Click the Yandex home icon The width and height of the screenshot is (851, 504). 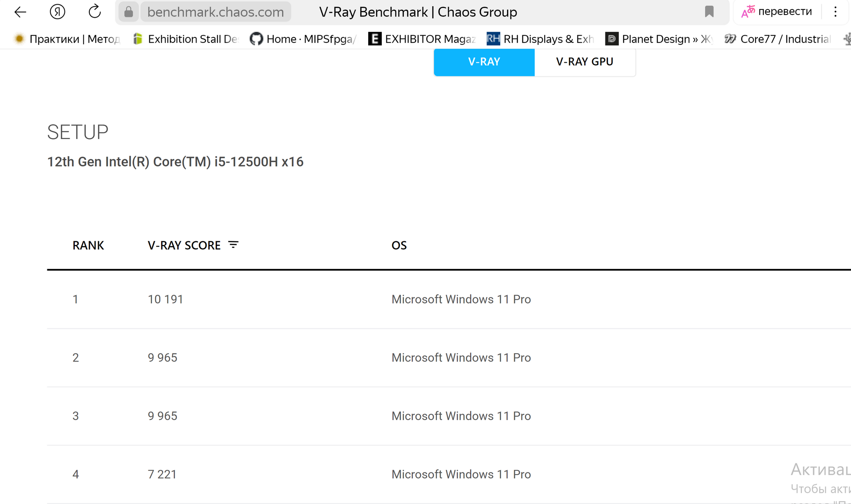(x=57, y=12)
